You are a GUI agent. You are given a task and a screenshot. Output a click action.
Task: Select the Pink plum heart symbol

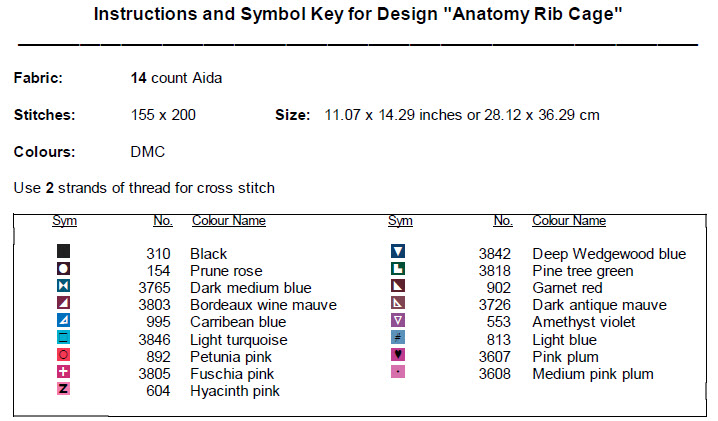pos(398,355)
